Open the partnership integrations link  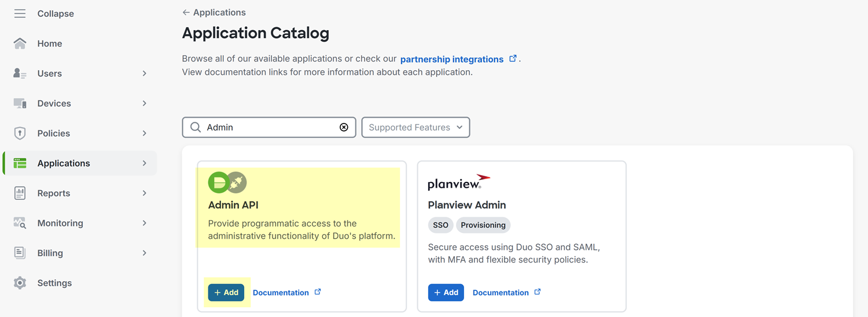click(452, 59)
